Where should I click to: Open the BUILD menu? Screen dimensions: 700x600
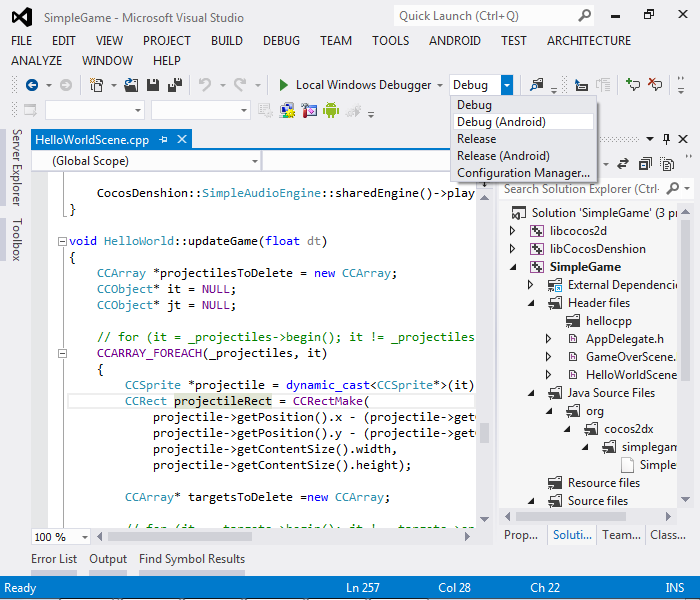227,41
